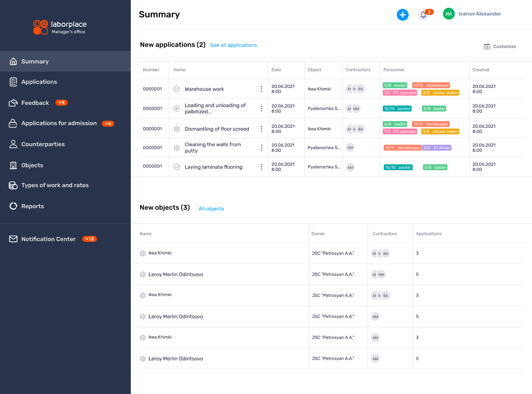
Task: Click the Customize table icon
Action: [x=487, y=47]
